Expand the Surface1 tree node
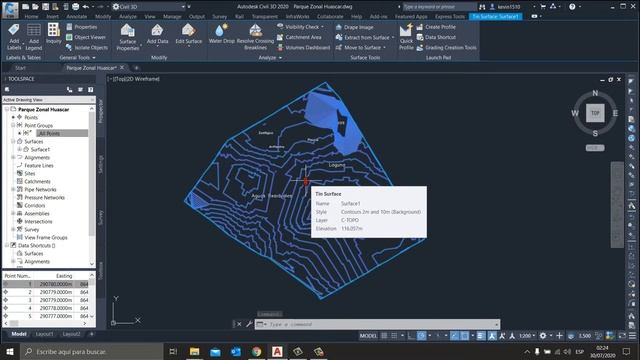Viewport: 640px width, 360px height. (20, 149)
